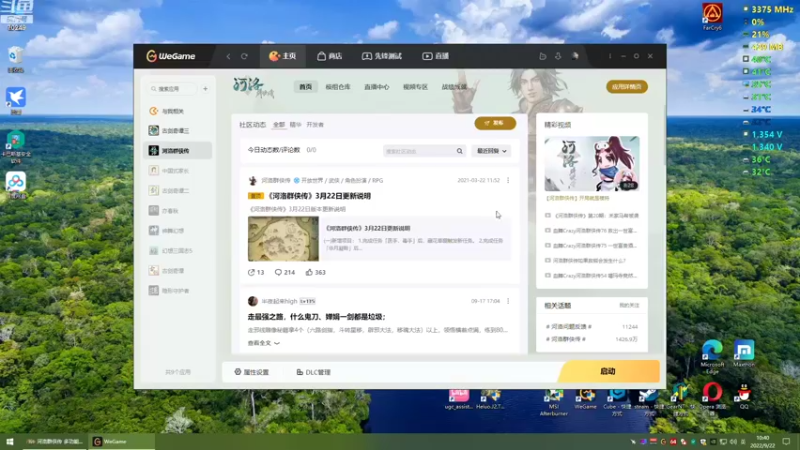
Task: Filter community feed by 开发者
Action: click(315, 124)
